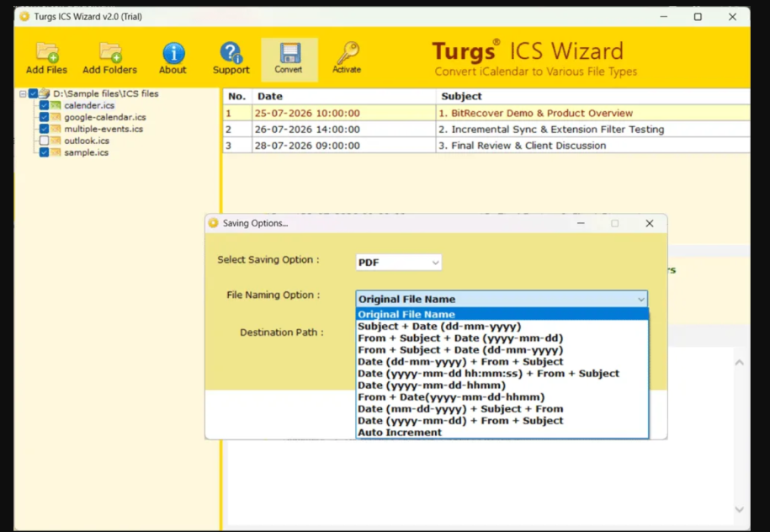This screenshot has width=770, height=532.
Task: Choose Date (yyyy-mm-dd hh:mm:ss) + From + Subject
Action: pos(502,374)
